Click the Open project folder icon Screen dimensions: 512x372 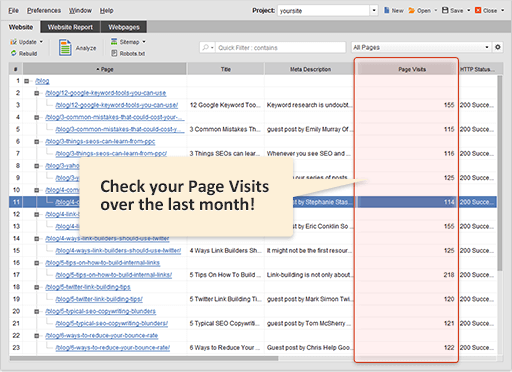pyautogui.click(x=412, y=11)
